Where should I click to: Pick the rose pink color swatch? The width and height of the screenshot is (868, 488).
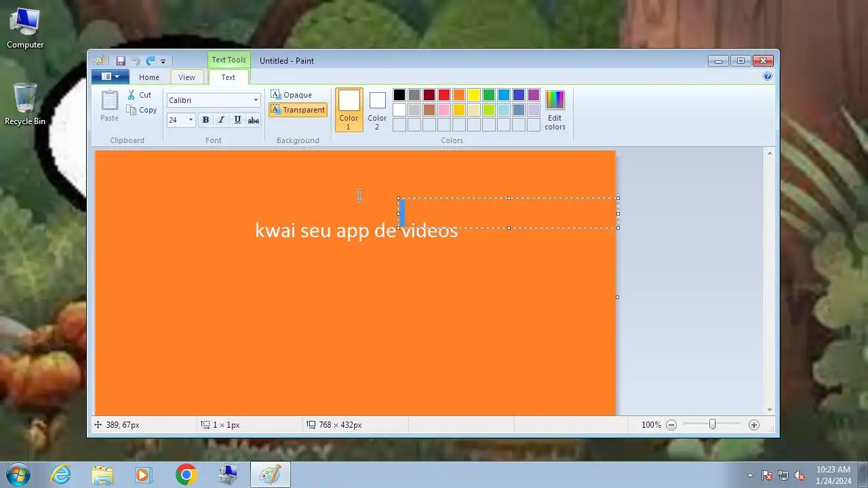(x=444, y=110)
